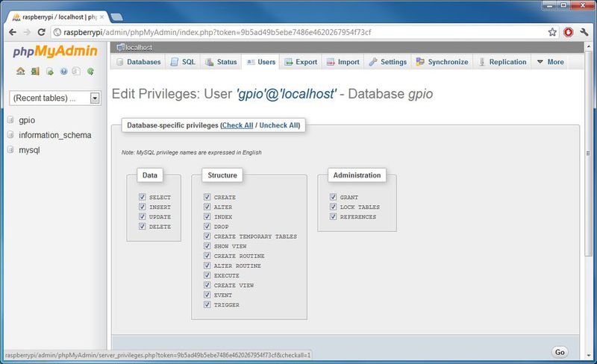
Task: Click the phpMyAdmin logo
Action: click(x=55, y=51)
